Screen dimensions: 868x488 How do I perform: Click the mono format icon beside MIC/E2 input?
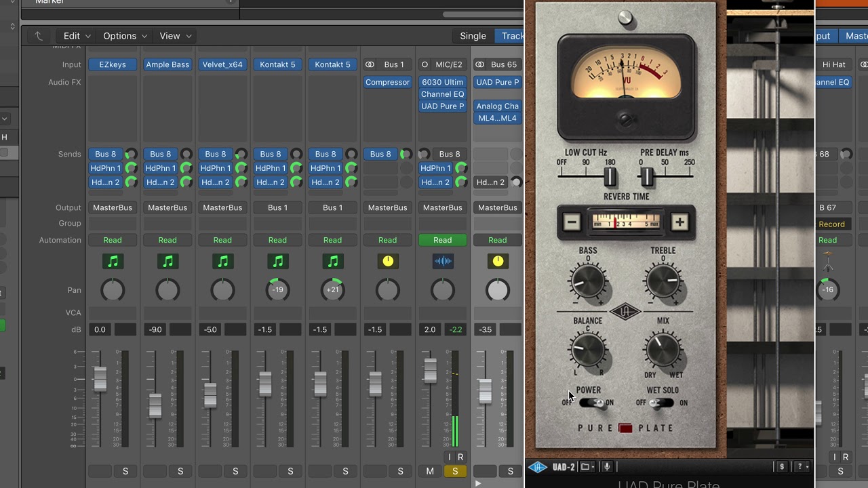click(425, 64)
